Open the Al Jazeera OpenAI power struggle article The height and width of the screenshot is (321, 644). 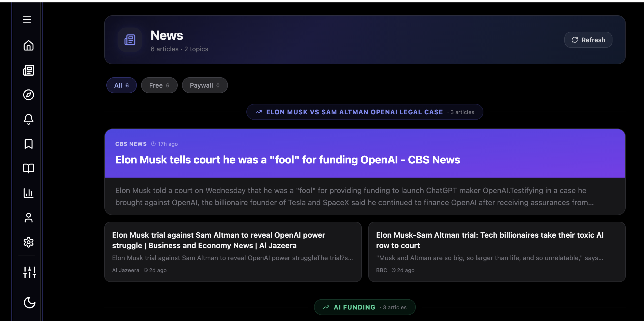point(233,252)
